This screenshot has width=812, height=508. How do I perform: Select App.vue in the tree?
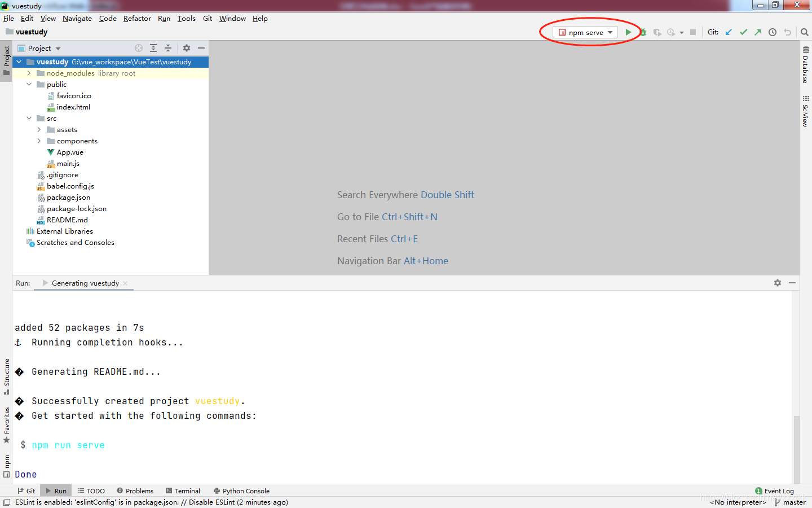70,152
